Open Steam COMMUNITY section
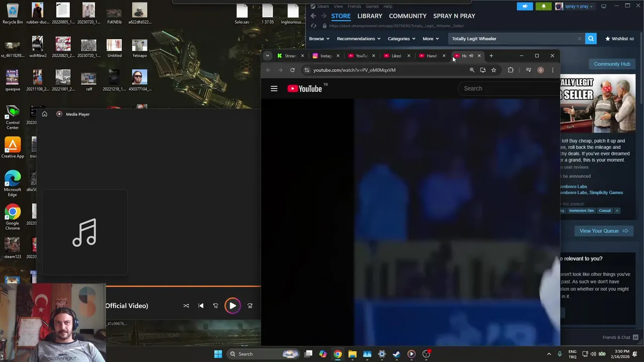 coord(408,16)
